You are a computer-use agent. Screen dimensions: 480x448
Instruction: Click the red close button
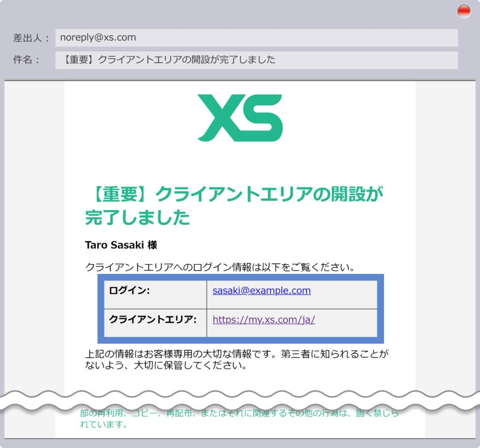coord(464,11)
